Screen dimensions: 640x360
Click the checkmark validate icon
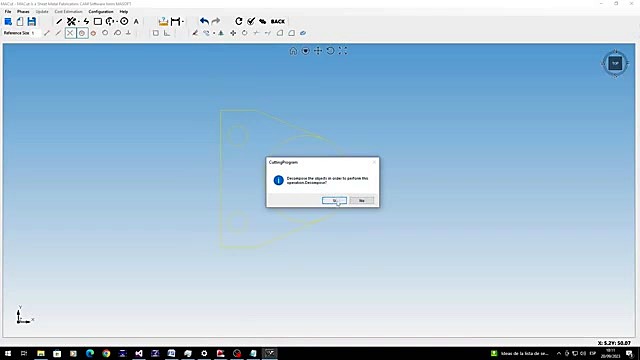click(x=251, y=21)
